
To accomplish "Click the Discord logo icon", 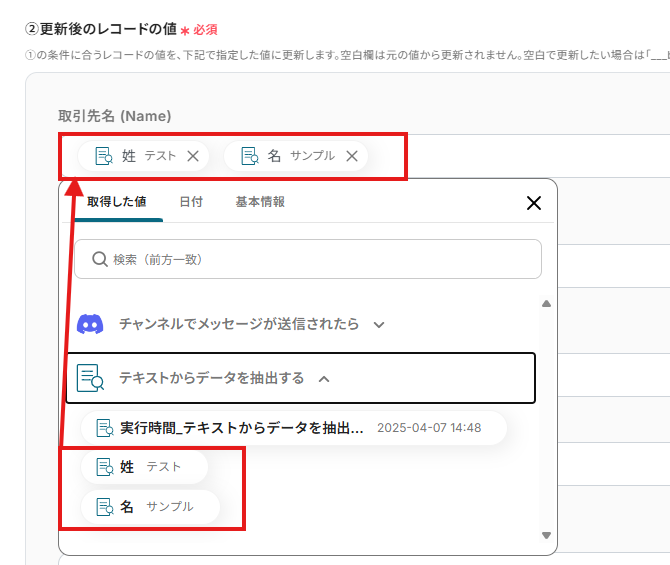I will pos(90,324).
